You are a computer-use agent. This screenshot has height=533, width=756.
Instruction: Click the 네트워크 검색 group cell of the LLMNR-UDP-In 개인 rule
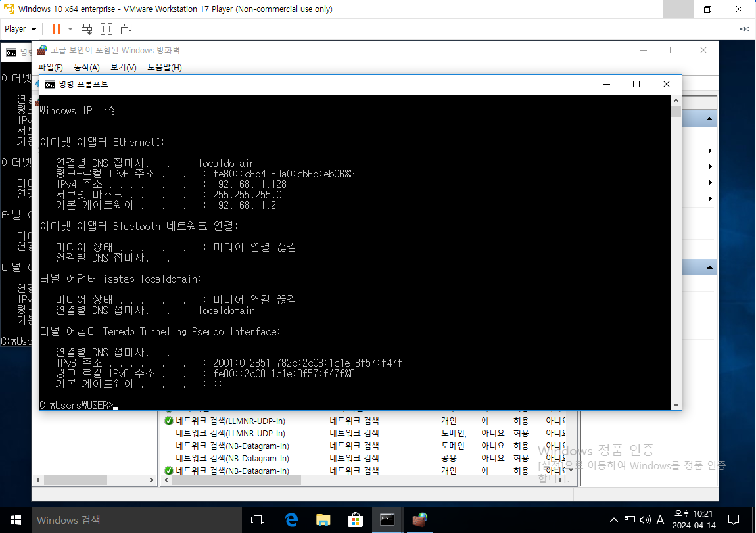coord(354,421)
